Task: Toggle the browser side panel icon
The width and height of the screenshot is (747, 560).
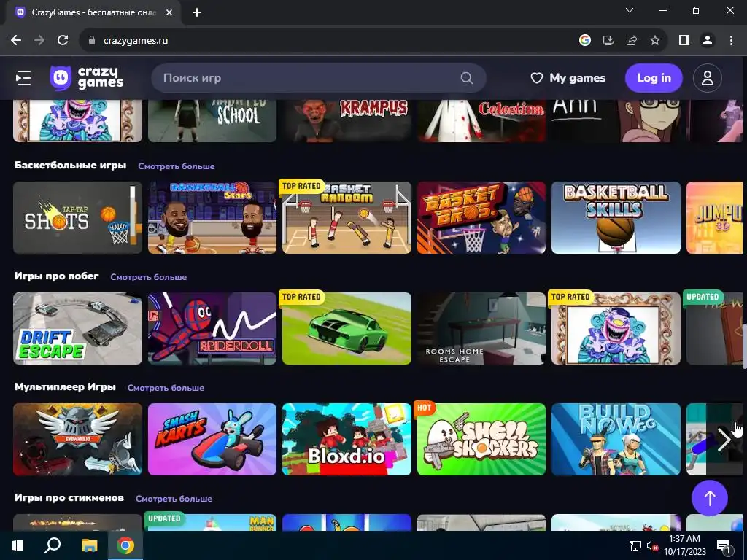Action: 684,41
